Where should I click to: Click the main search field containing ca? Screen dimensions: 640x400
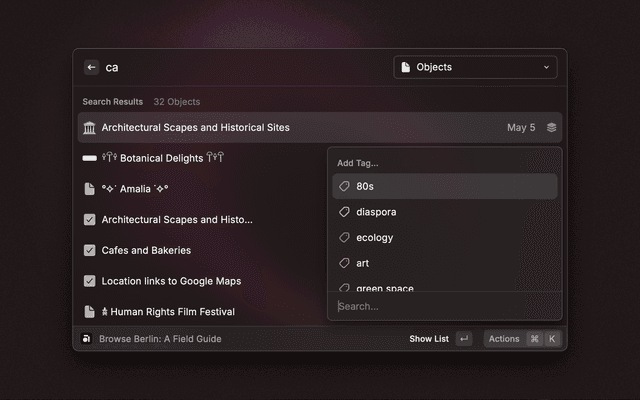pos(240,67)
